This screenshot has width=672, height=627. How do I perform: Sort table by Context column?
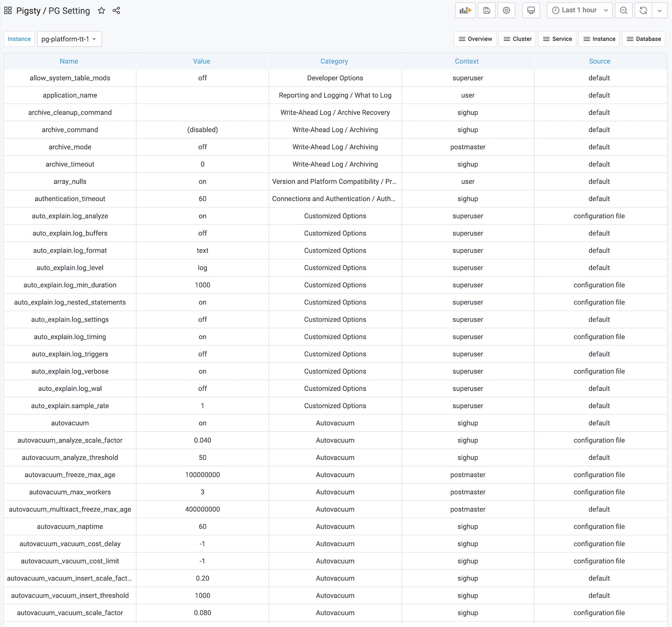tap(467, 61)
